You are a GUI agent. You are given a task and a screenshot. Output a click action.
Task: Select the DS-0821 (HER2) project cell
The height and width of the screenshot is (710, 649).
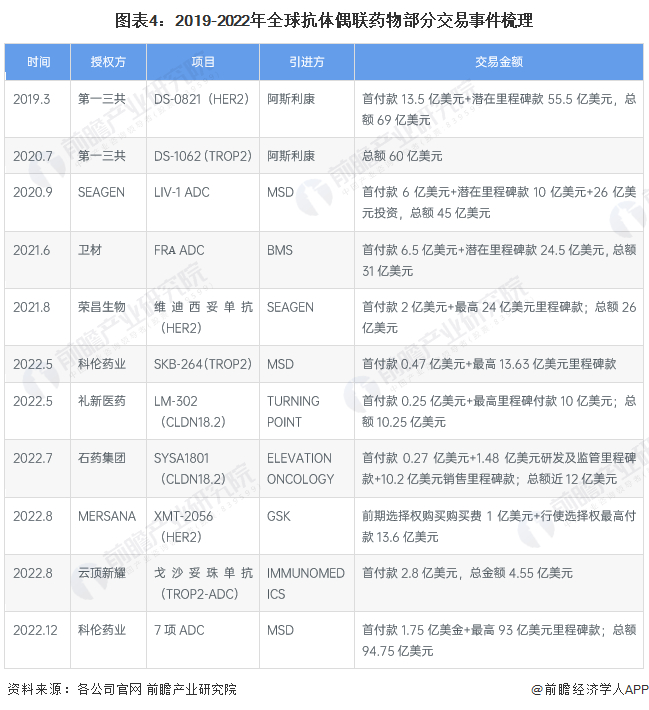point(202,109)
